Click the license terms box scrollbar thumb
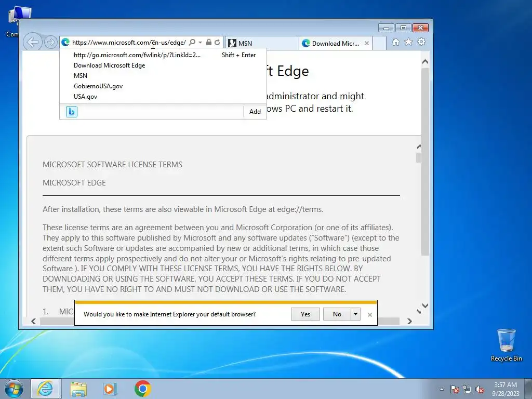Viewport: 532px width, 399px height. click(419, 158)
